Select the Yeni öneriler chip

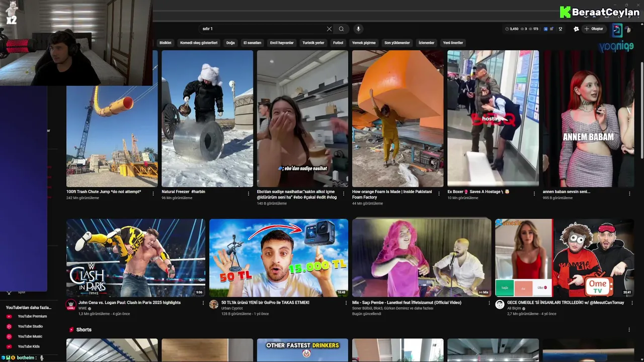453,43
